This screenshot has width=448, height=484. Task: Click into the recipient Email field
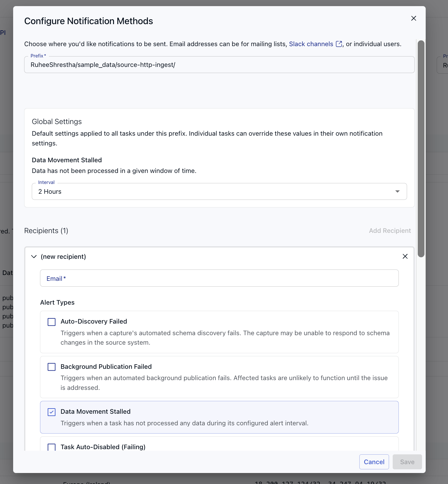[x=219, y=278]
